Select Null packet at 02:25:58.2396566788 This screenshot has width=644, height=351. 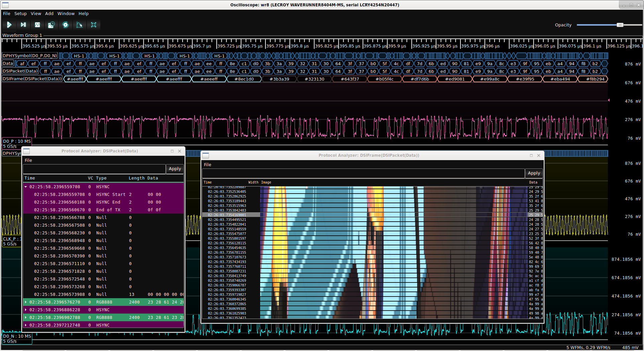tap(103, 218)
